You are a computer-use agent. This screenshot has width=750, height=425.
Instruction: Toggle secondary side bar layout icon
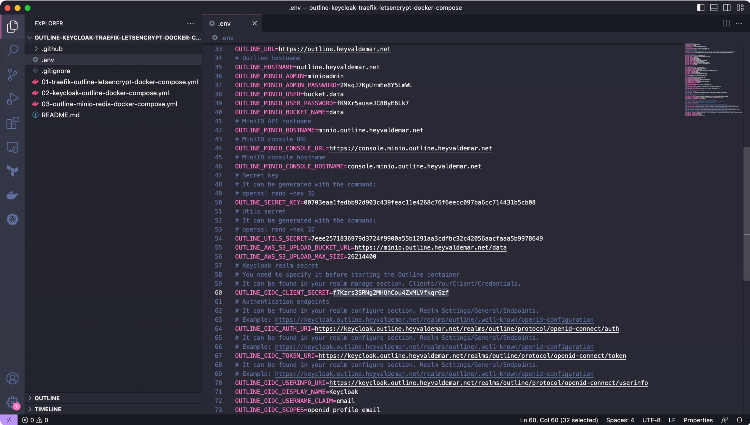point(727,8)
